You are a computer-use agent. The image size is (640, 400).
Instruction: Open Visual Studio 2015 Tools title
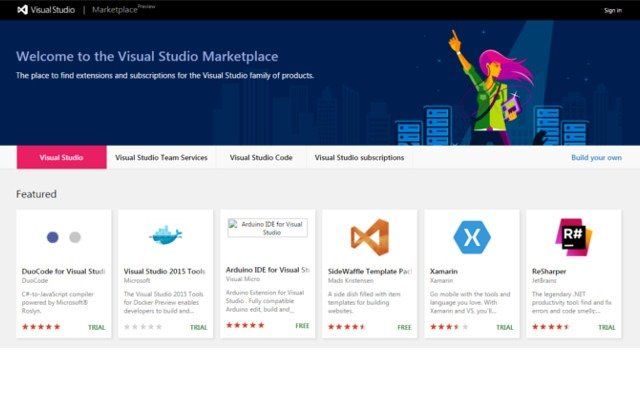click(x=164, y=271)
